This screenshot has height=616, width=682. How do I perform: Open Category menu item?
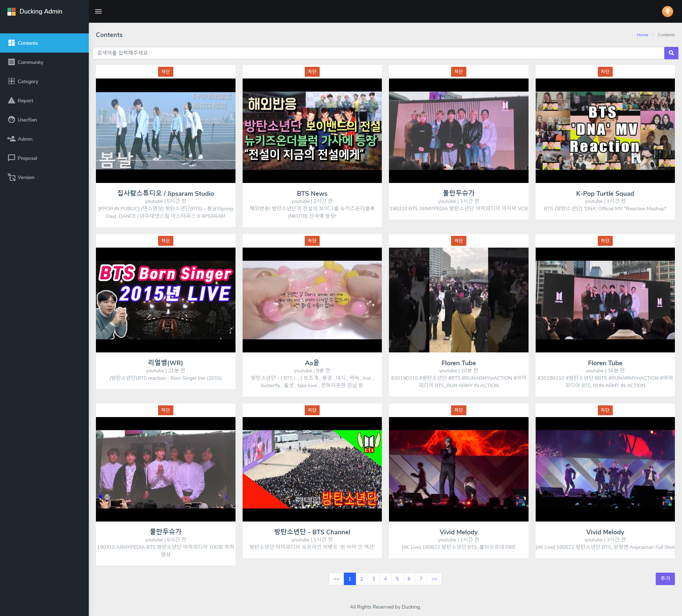(x=44, y=81)
